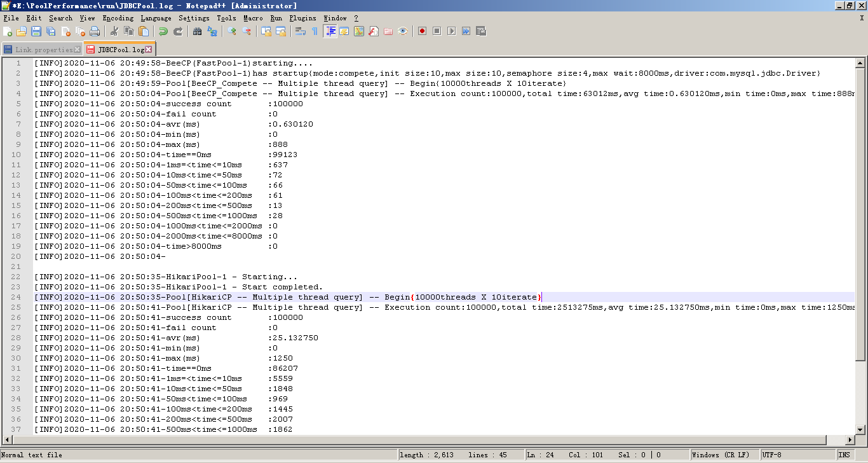
Task: Open the Function List panel icon
Action: click(x=374, y=31)
